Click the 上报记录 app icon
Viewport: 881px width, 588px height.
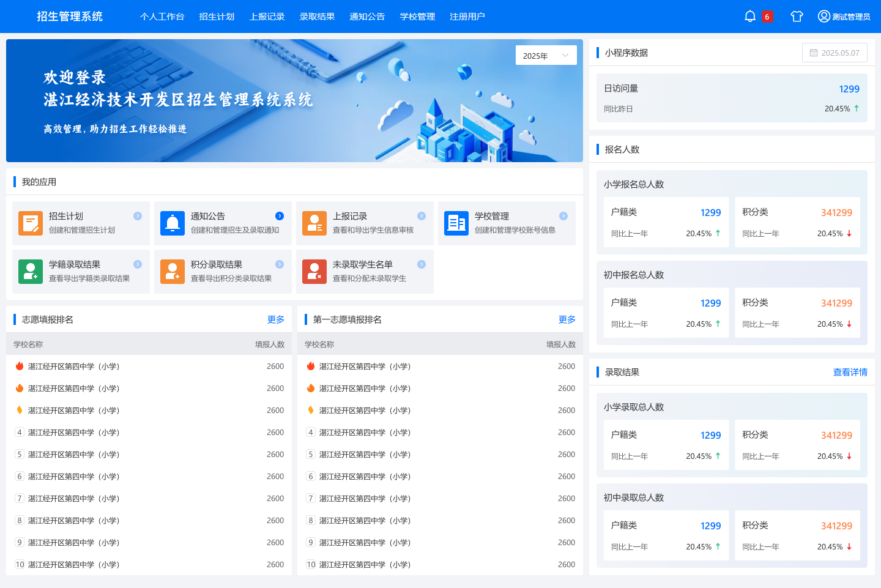coord(314,223)
